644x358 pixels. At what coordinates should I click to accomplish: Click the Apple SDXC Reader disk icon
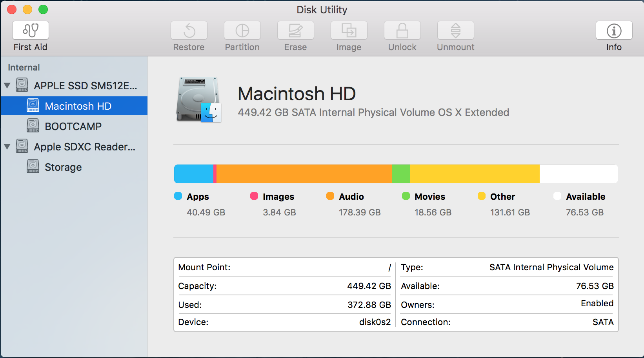pyautogui.click(x=22, y=146)
